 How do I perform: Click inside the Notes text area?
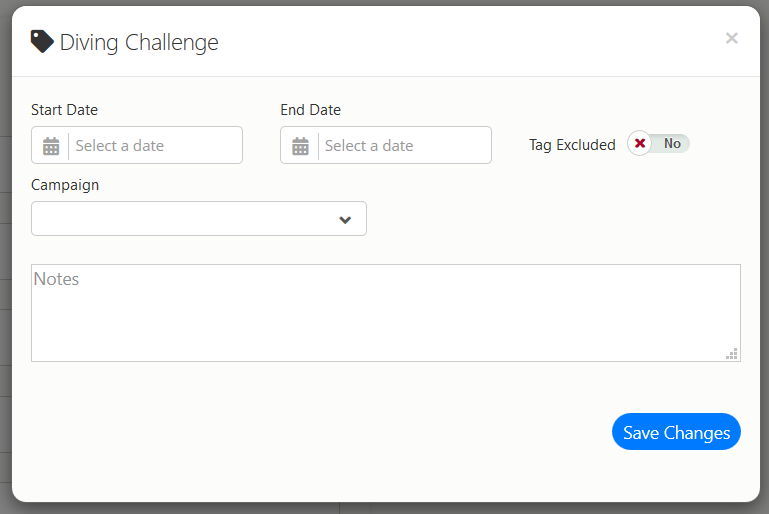click(386, 313)
